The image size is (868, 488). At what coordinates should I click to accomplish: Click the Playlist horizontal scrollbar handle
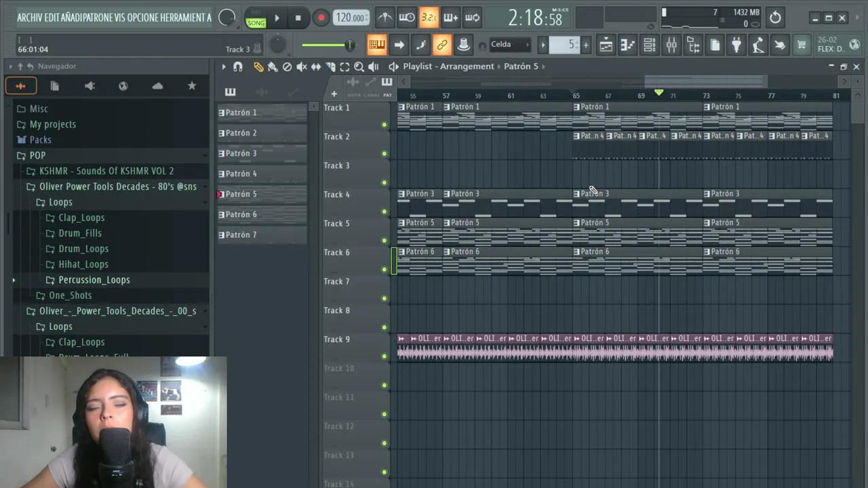pos(705,81)
